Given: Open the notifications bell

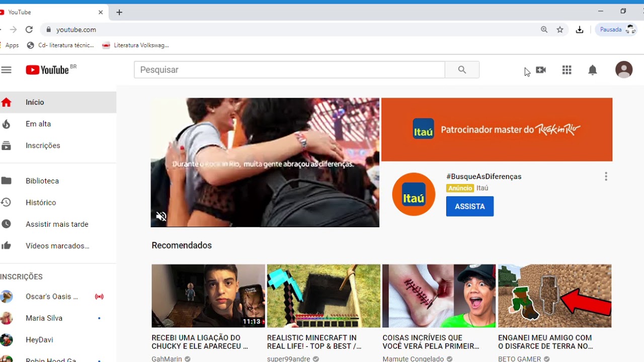Looking at the screenshot, I should pyautogui.click(x=593, y=70).
